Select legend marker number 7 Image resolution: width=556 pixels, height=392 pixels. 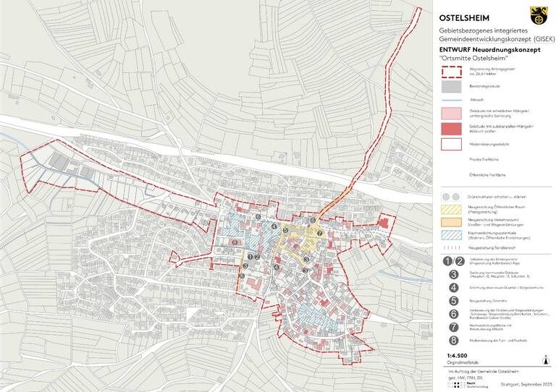click(453, 327)
